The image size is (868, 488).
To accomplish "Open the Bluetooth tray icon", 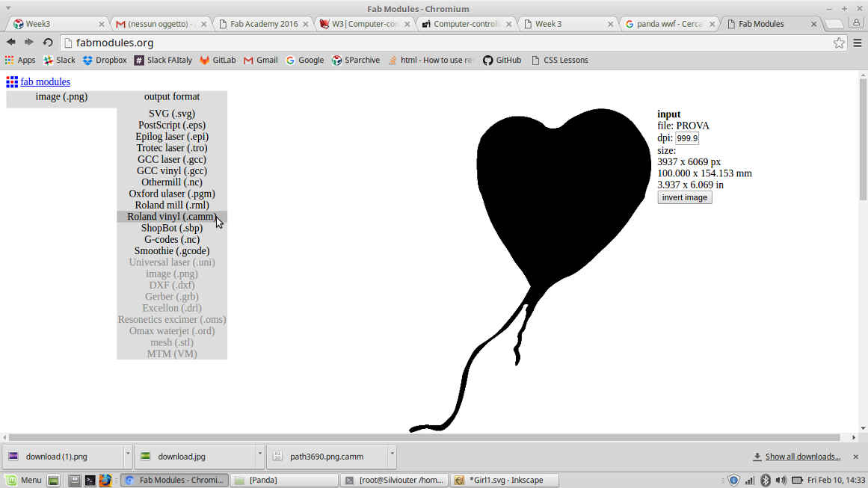I will (765, 481).
